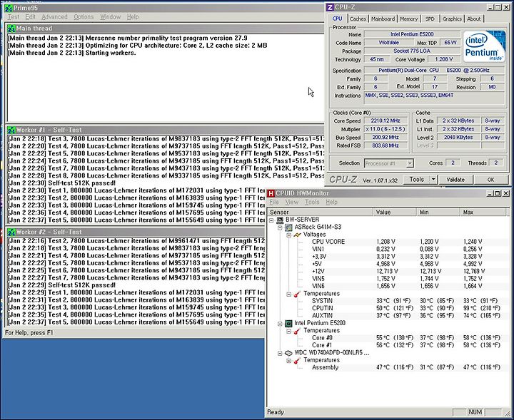This screenshot has height=420, width=514.
Task: Open the File menu in HWMonitor
Action: 273,203
